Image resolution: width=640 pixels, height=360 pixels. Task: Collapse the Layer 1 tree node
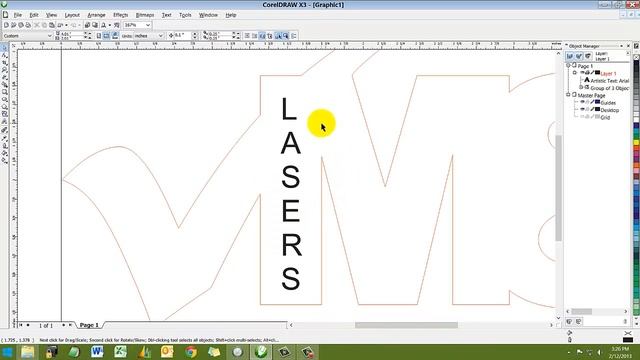click(575, 73)
